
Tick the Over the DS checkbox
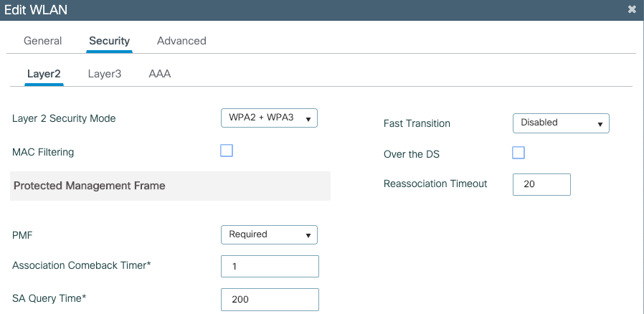click(518, 153)
